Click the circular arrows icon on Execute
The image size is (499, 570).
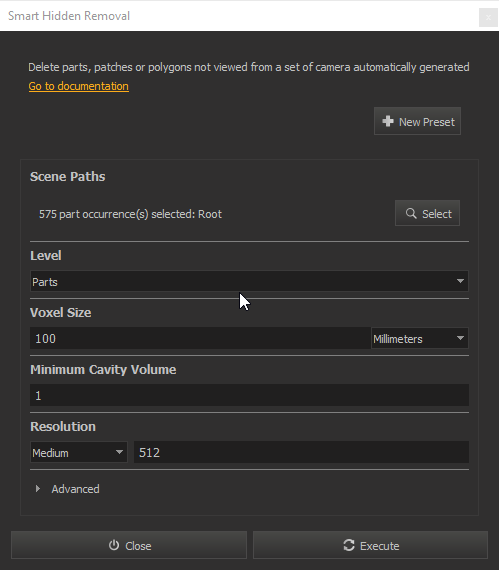[x=349, y=545]
